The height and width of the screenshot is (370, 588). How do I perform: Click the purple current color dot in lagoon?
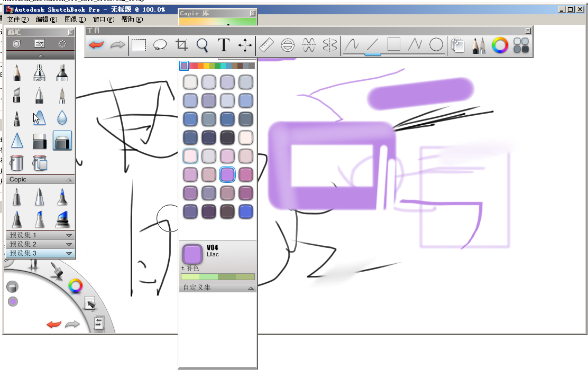click(x=13, y=302)
